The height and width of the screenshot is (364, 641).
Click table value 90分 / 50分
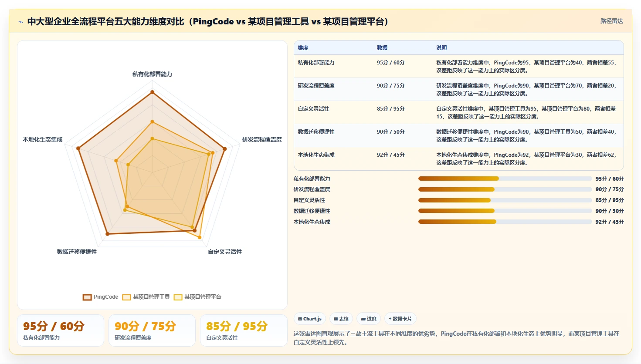(x=391, y=132)
